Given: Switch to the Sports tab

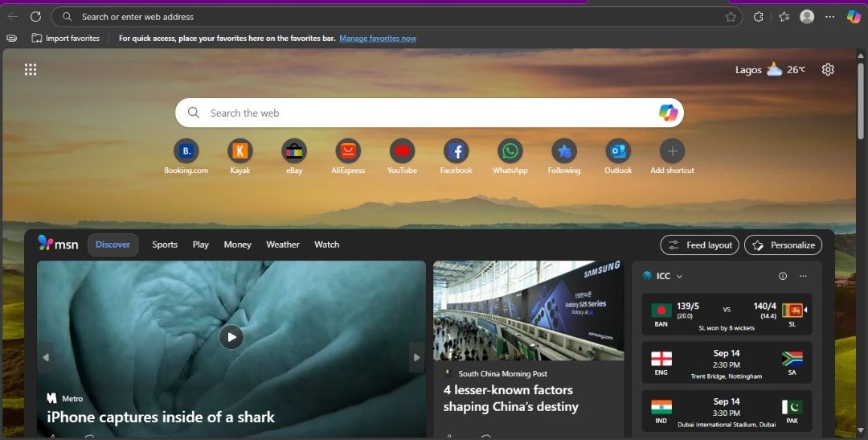Looking at the screenshot, I should (165, 245).
